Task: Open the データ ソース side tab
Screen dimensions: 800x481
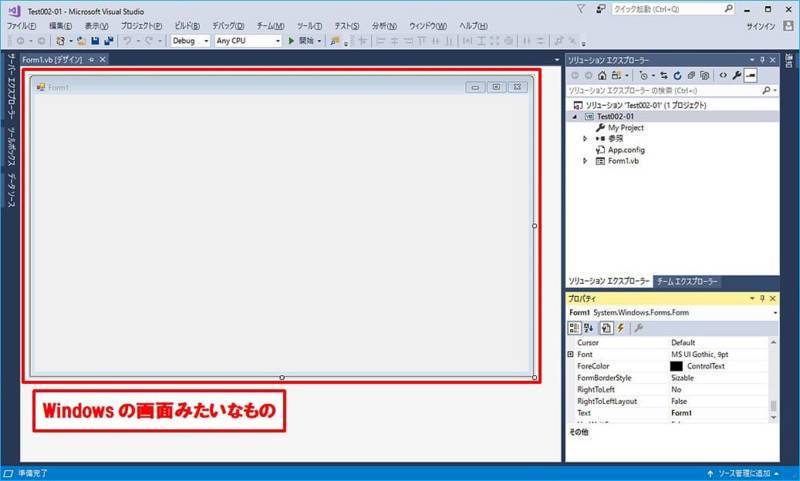Action: [x=11, y=190]
